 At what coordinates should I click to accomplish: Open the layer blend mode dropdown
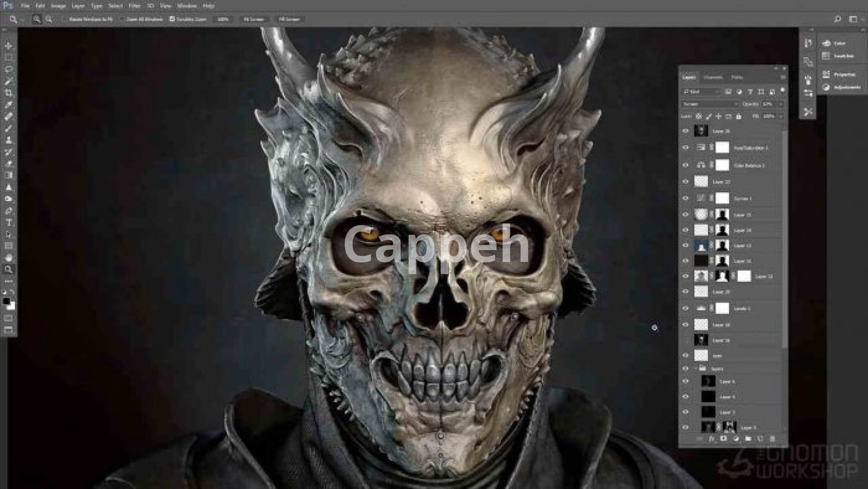[x=709, y=104]
